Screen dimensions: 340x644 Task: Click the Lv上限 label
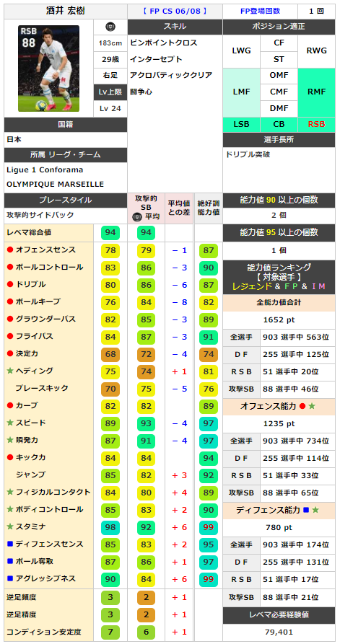point(110,92)
